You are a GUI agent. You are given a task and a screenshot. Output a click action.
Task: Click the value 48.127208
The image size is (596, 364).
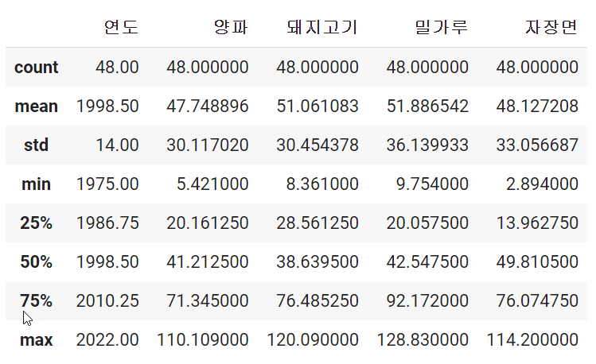pos(537,106)
